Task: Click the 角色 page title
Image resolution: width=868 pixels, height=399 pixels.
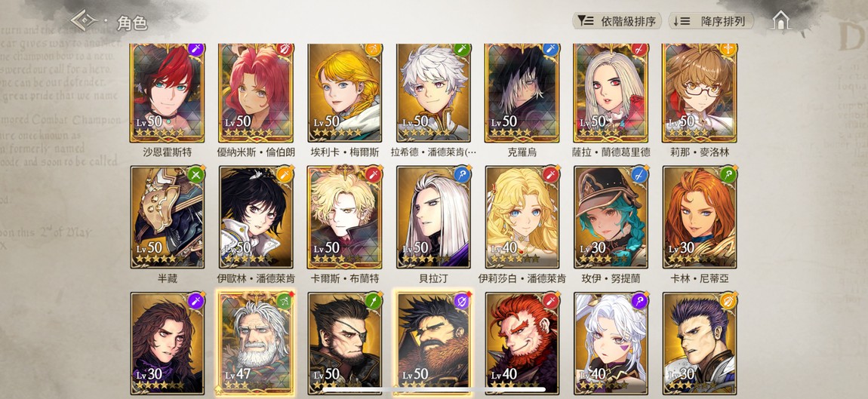Action: tap(132, 23)
